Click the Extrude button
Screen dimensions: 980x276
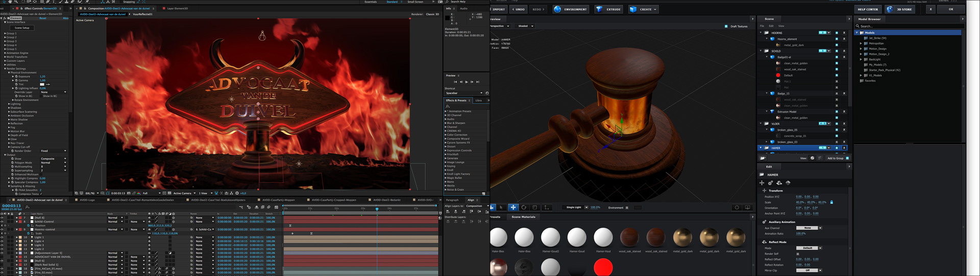tap(608, 9)
